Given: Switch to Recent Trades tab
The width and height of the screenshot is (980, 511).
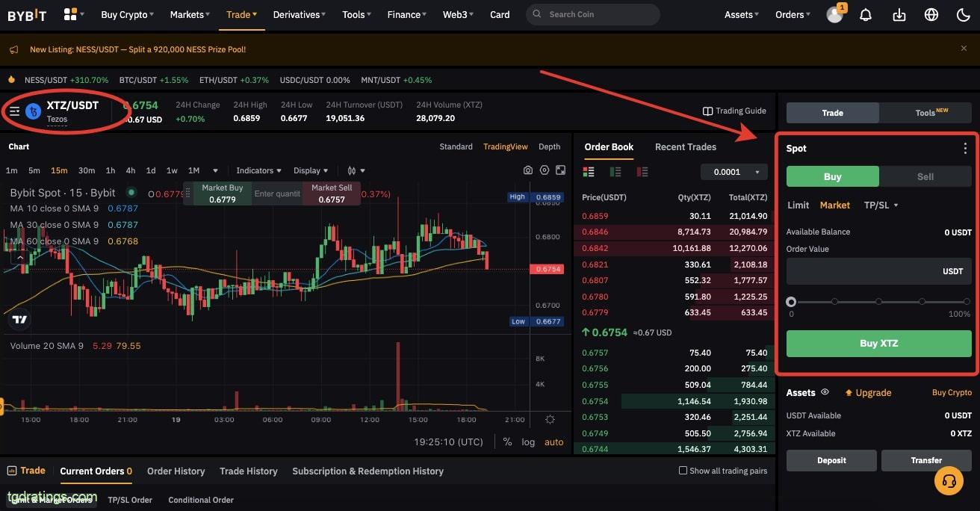Looking at the screenshot, I should click(x=685, y=146).
